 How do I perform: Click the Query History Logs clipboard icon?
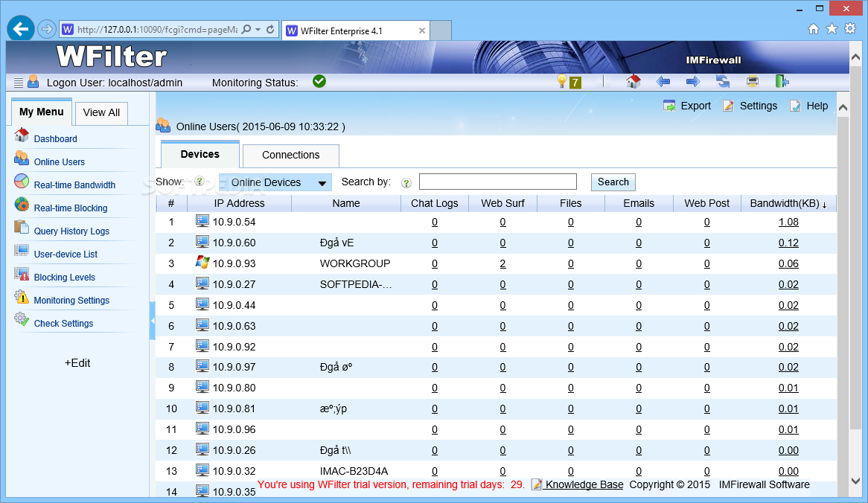click(x=22, y=228)
